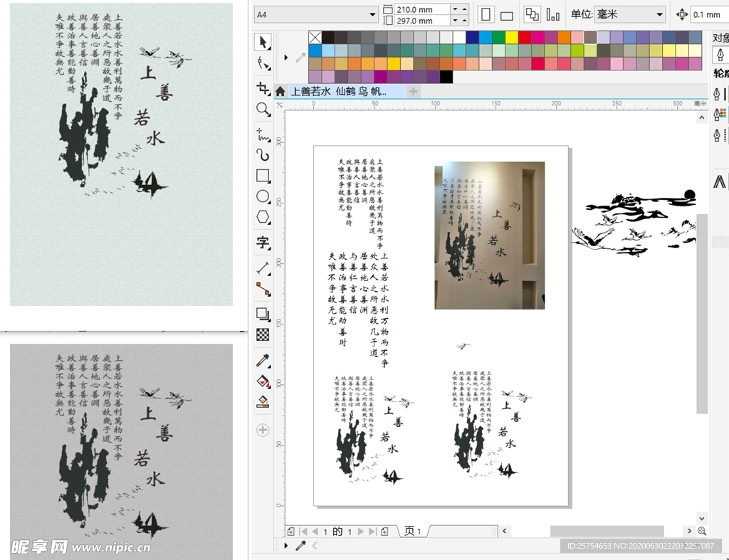Select the no-color X swatch
The width and height of the screenshot is (729, 560).
click(315, 37)
